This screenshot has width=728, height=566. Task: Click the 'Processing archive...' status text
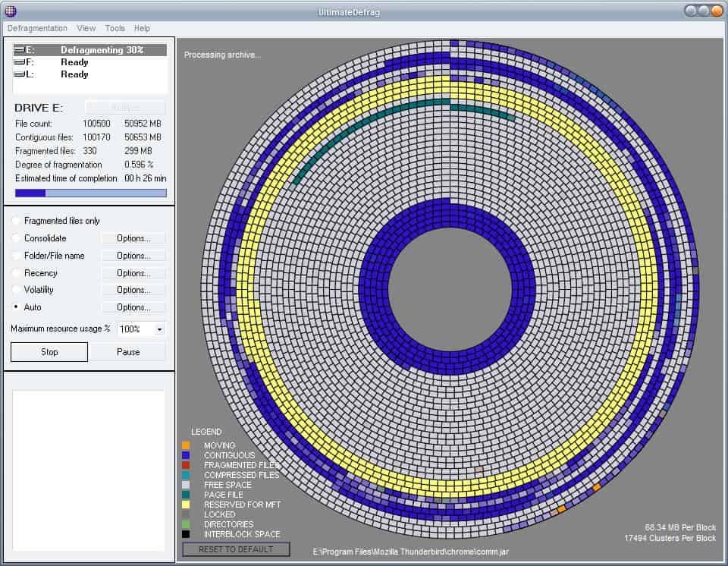click(x=222, y=55)
